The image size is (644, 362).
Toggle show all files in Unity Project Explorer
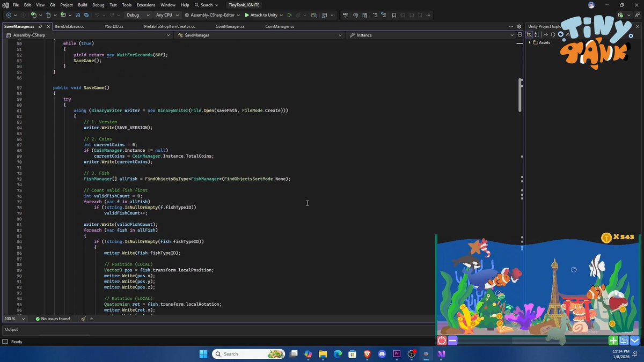pyautogui.click(x=529, y=35)
